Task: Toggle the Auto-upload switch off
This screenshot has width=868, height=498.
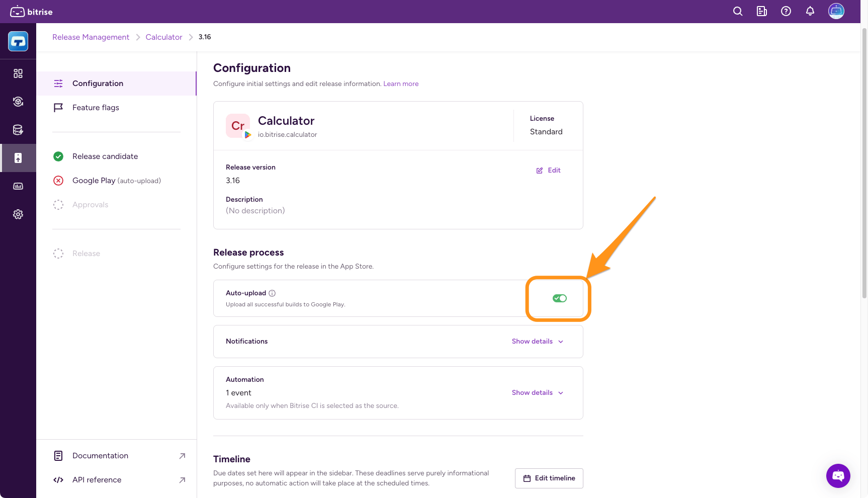Action: (560, 298)
